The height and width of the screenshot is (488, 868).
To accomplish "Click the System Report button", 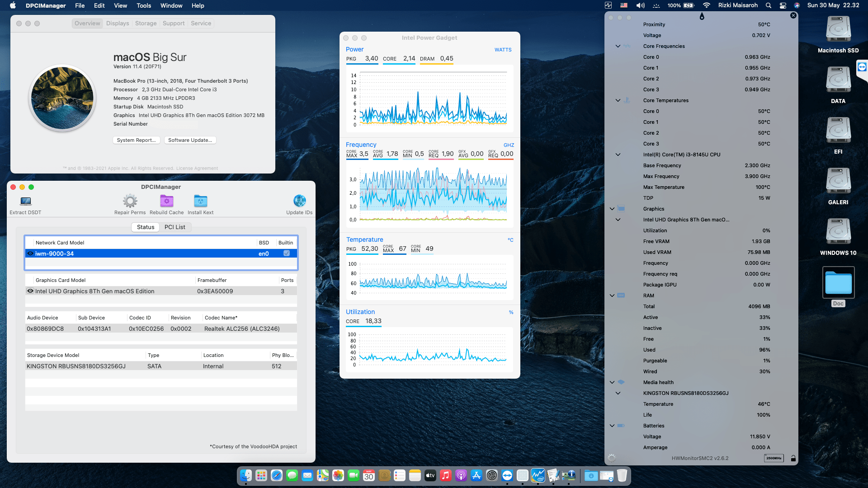I will [x=136, y=140].
